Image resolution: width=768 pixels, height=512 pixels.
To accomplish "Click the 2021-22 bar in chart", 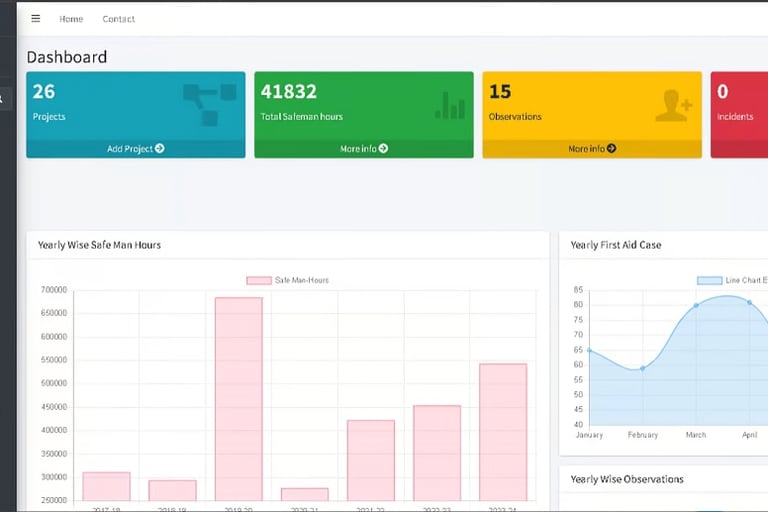I will point(371,460).
